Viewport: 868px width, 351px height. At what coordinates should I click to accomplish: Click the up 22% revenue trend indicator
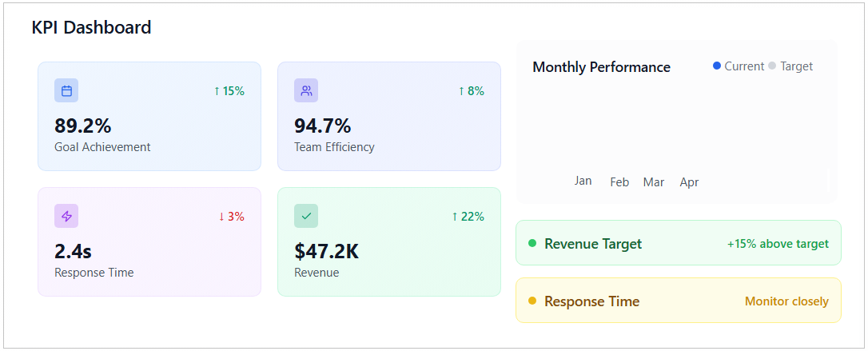coord(468,217)
